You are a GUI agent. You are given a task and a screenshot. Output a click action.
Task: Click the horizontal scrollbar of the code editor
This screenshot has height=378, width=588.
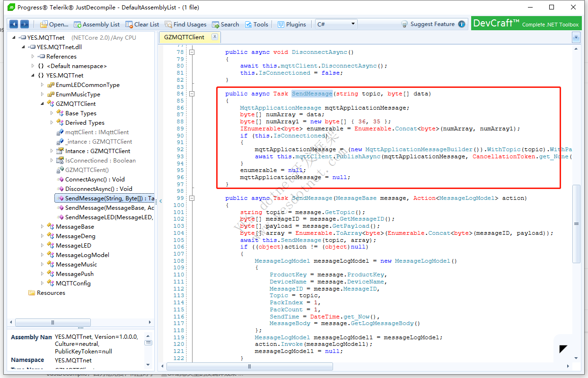[x=249, y=366]
